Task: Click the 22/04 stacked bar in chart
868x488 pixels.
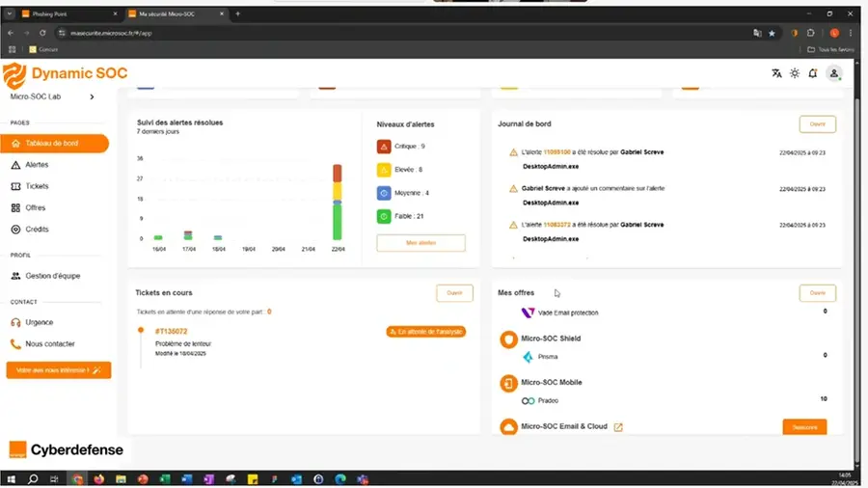Action: point(337,202)
